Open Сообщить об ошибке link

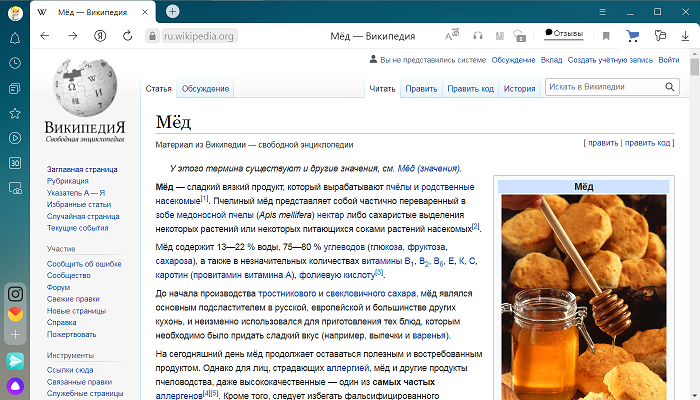(x=84, y=264)
